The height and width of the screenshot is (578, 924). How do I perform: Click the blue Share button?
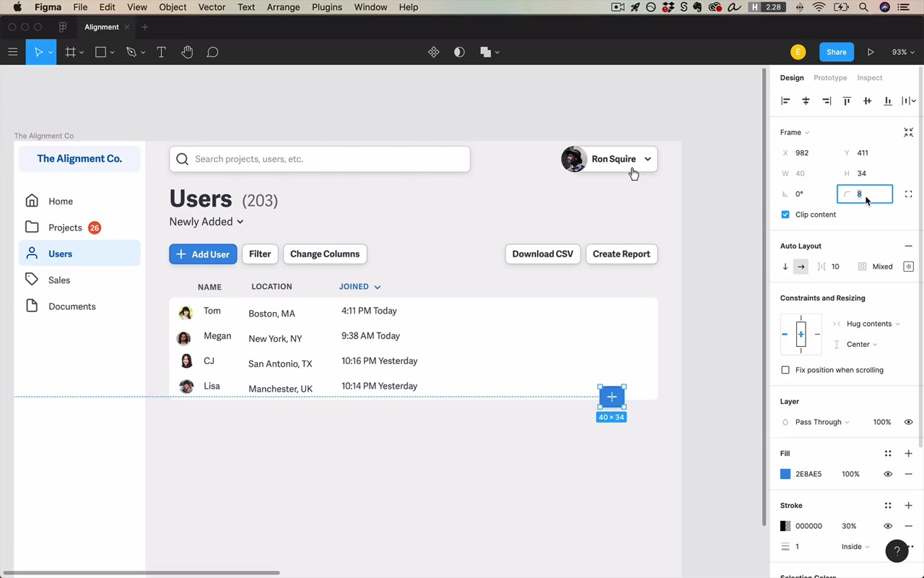point(836,52)
